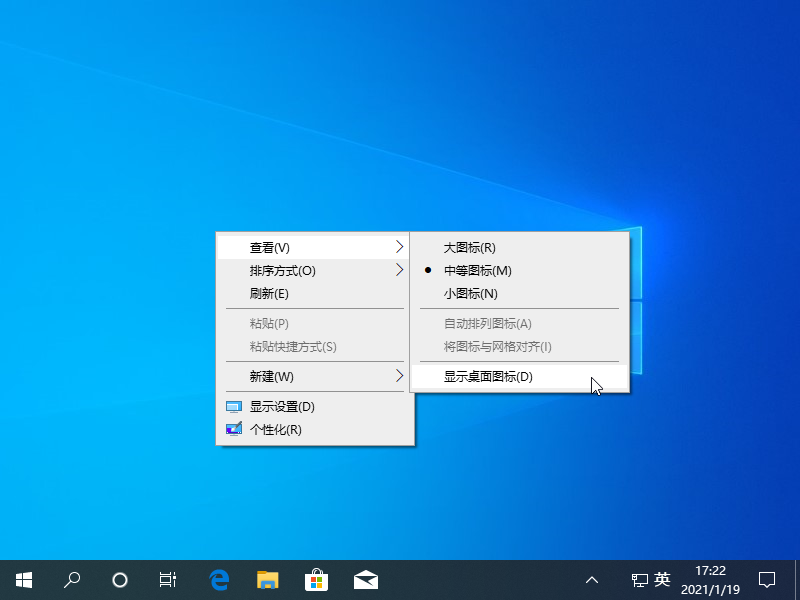Open the Mail app on the taskbar
Screen dimensions: 800x600
coord(366,579)
